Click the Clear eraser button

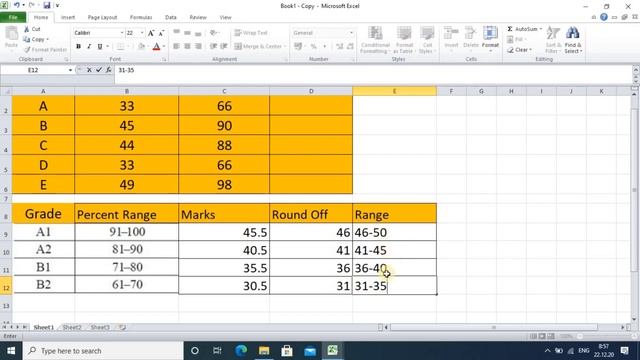pyautogui.click(x=519, y=49)
